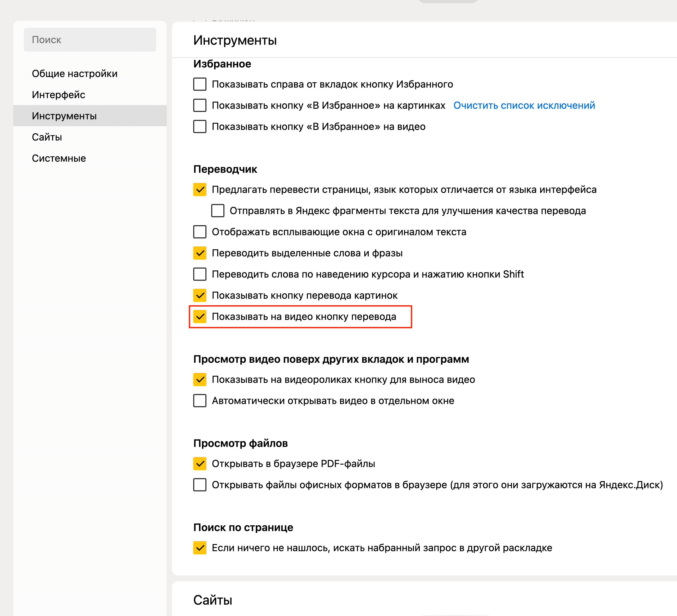Enable opening office files in browser
Screen dimensions: 677x616
coord(200,485)
